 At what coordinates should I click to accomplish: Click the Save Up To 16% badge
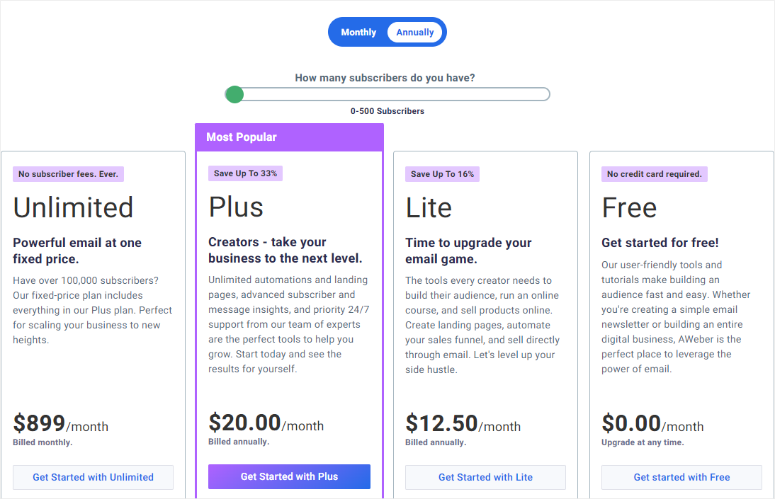[442, 174]
